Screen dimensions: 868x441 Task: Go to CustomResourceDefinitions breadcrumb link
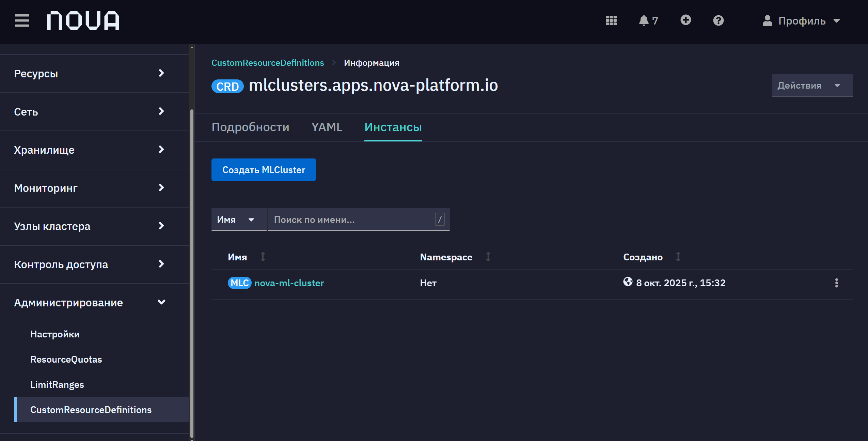(268, 63)
